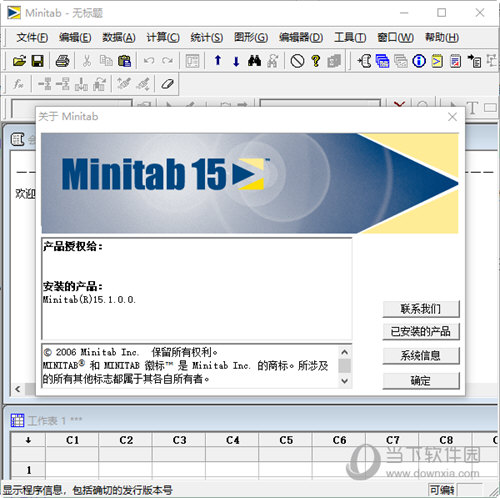Viewport: 500px width, 498px height.
Task: Select the C4 column header
Action: [232, 440]
